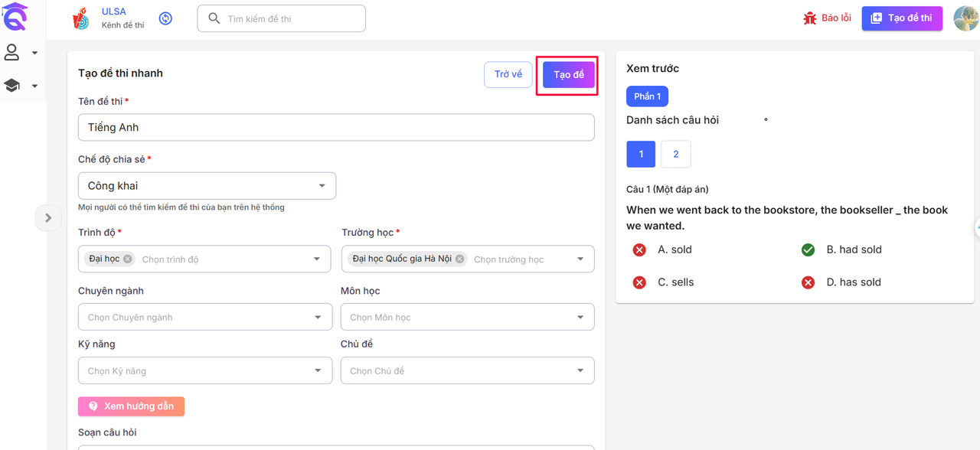Click the Tên đề thi input field

(336, 127)
